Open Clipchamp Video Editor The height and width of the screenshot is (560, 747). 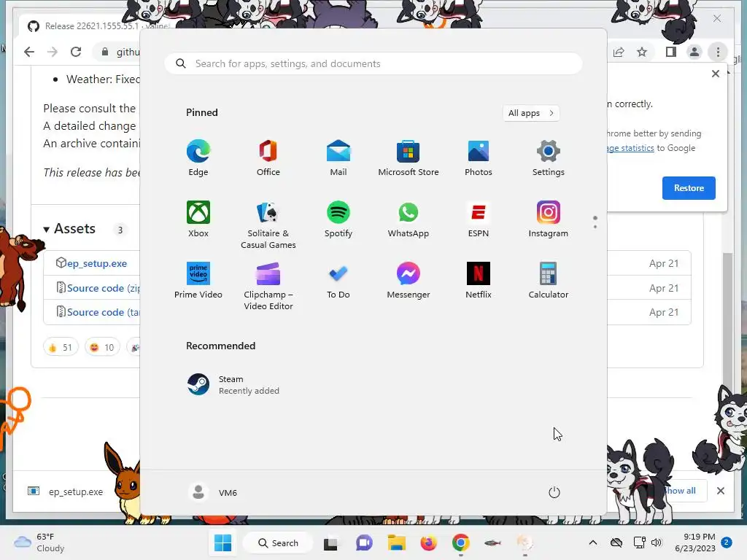click(x=268, y=286)
